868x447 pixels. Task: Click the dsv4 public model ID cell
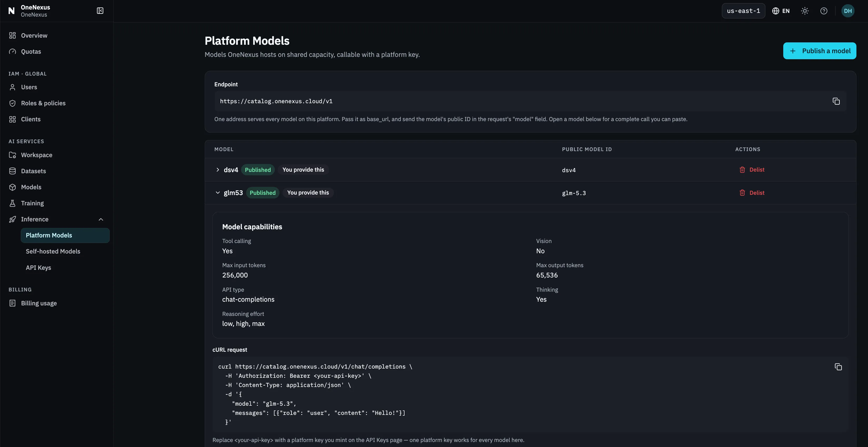pos(569,170)
